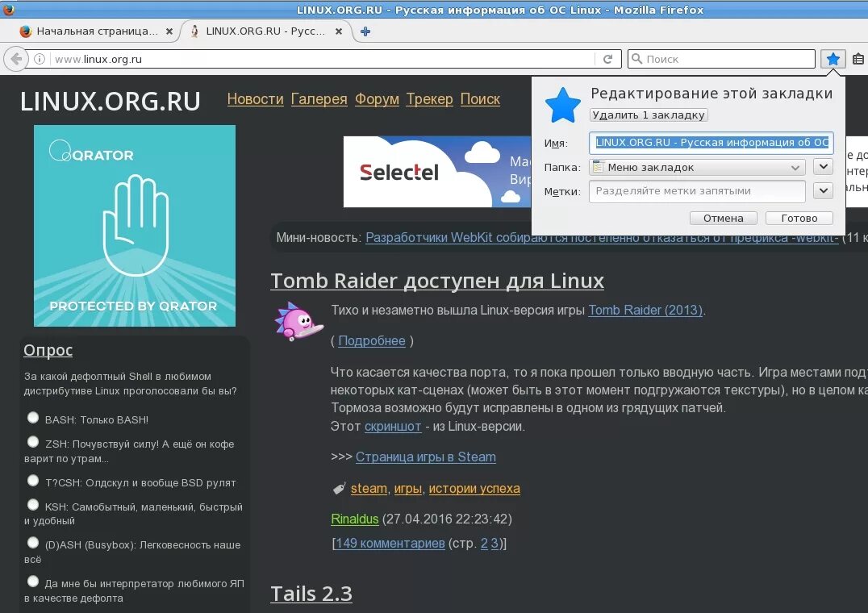Open the Новости menu link
Viewport: 868px width, 613px height.
point(255,99)
